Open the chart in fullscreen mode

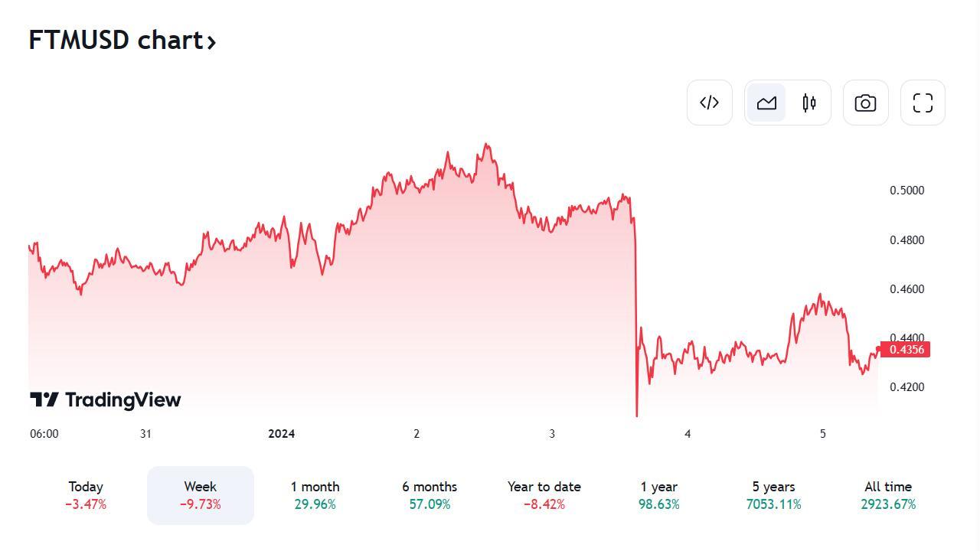click(x=923, y=103)
